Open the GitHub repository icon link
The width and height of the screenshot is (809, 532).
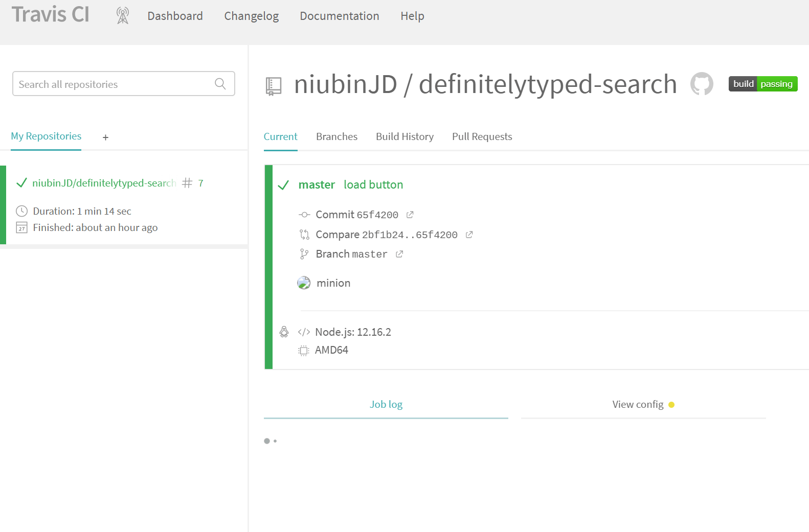(x=702, y=84)
